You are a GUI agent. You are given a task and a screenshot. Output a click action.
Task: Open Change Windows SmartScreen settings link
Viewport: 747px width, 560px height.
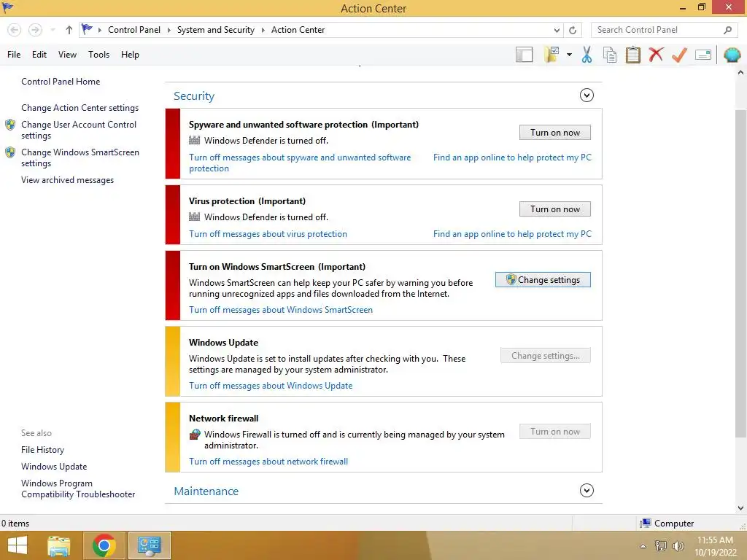pyautogui.click(x=80, y=157)
